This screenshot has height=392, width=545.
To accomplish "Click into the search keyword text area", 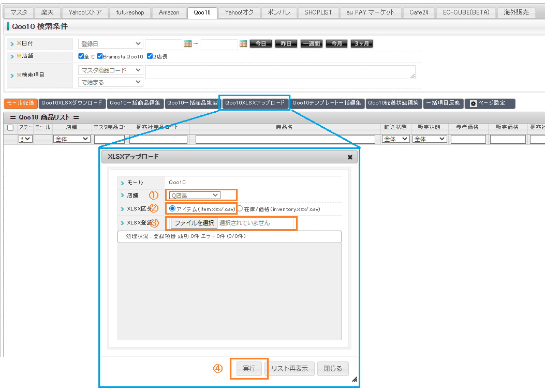I will 281,72.
